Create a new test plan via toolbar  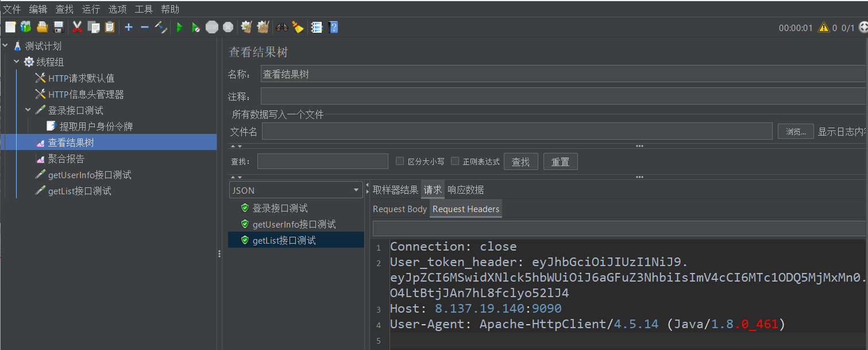point(10,27)
